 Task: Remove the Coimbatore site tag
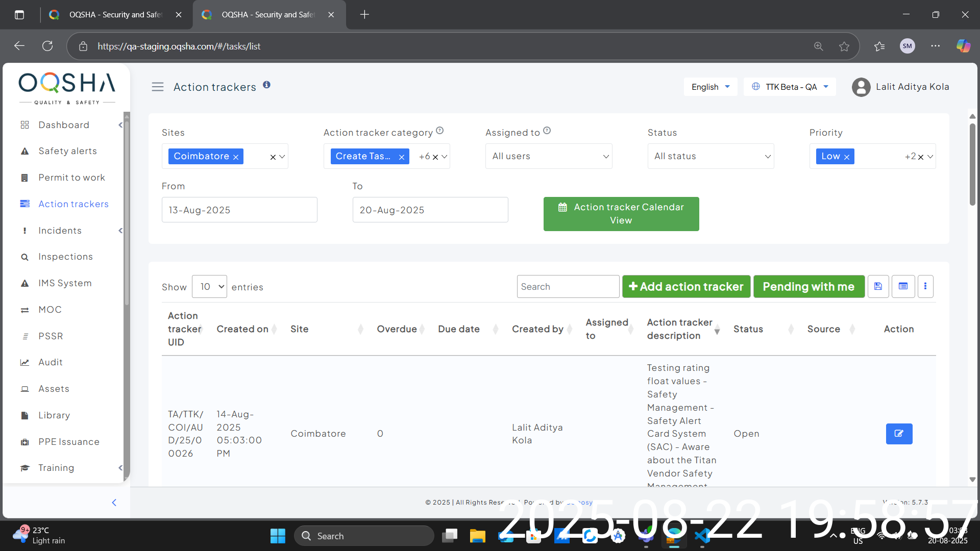[236, 157]
